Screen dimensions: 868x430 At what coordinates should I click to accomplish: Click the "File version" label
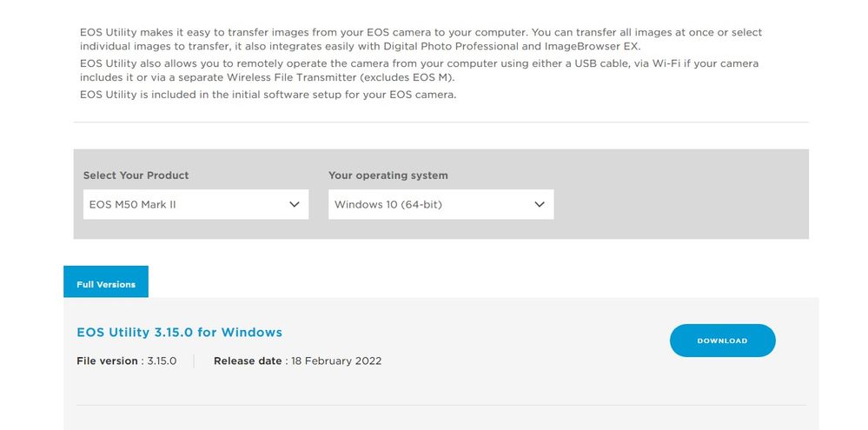[107, 361]
